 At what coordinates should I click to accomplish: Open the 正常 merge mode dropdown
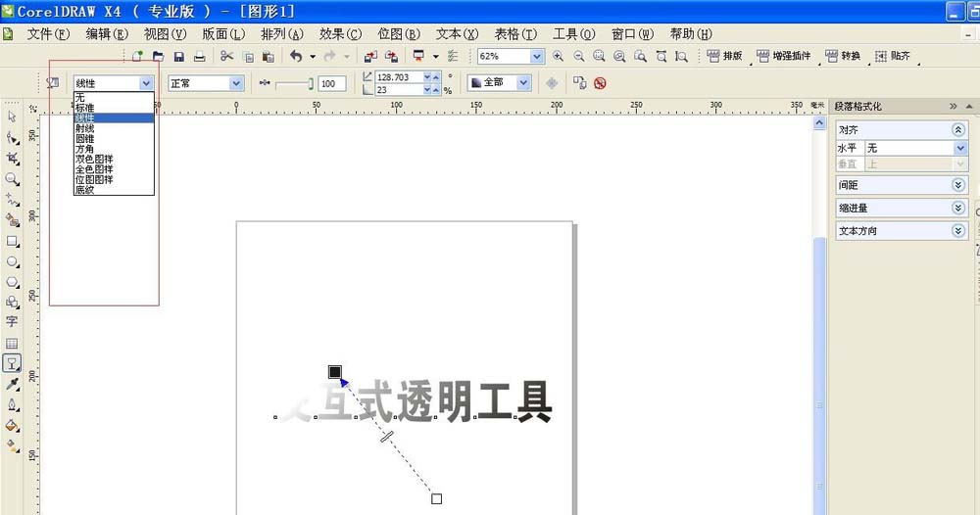236,83
